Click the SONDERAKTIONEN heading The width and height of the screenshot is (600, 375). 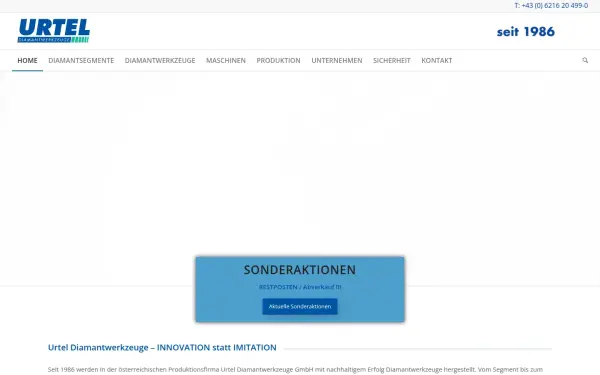click(300, 270)
